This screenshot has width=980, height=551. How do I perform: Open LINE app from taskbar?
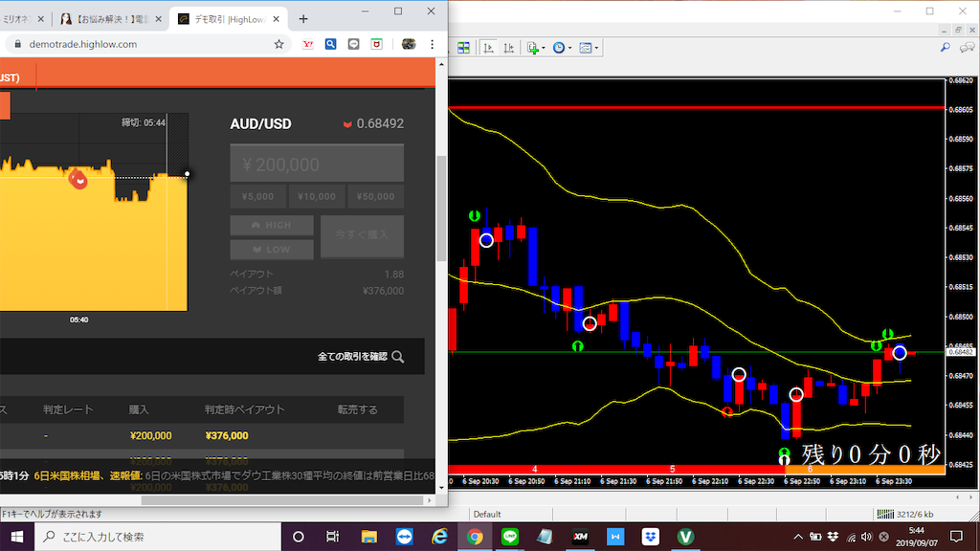click(x=510, y=537)
